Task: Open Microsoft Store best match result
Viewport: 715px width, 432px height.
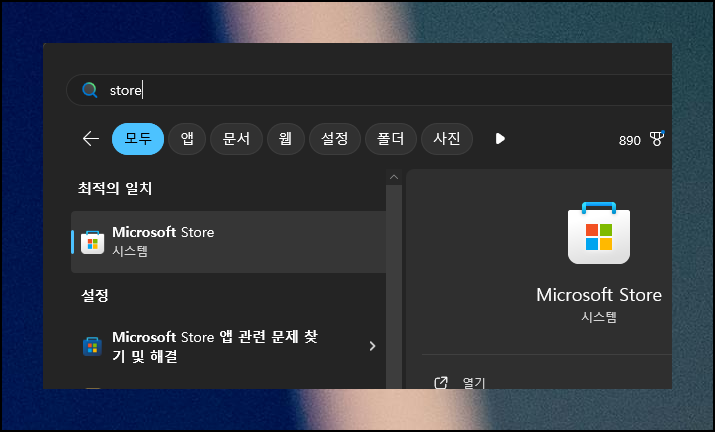Action: [x=228, y=242]
